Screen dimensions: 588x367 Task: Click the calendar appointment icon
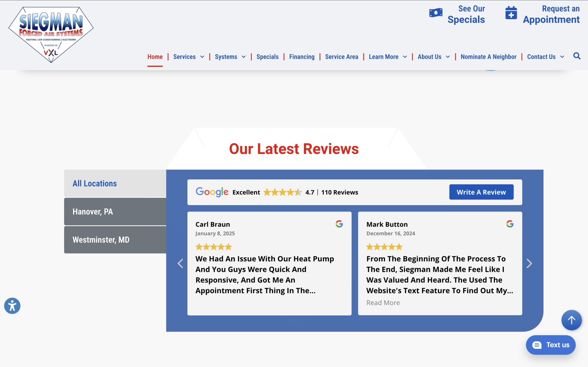(x=511, y=13)
